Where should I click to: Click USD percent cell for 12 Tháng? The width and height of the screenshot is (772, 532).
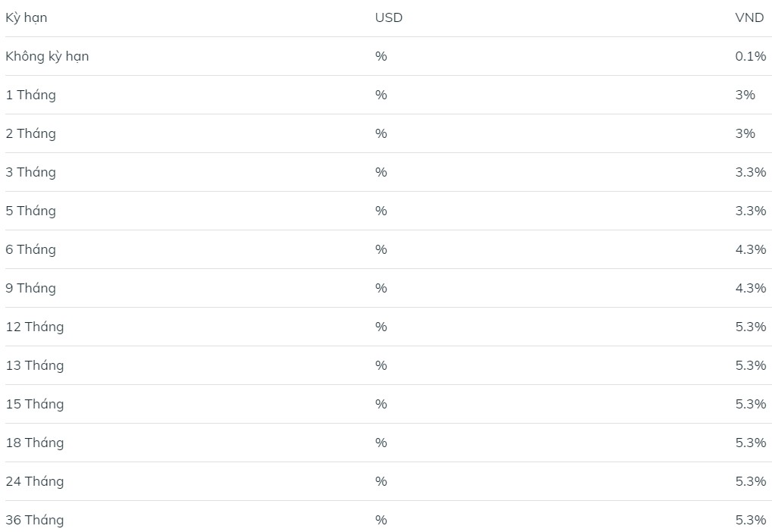point(381,327)
